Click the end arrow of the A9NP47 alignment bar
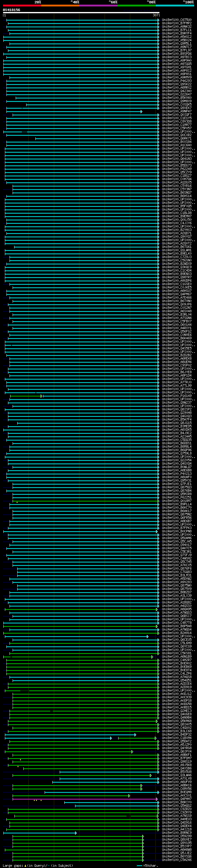 click(141, 111)
